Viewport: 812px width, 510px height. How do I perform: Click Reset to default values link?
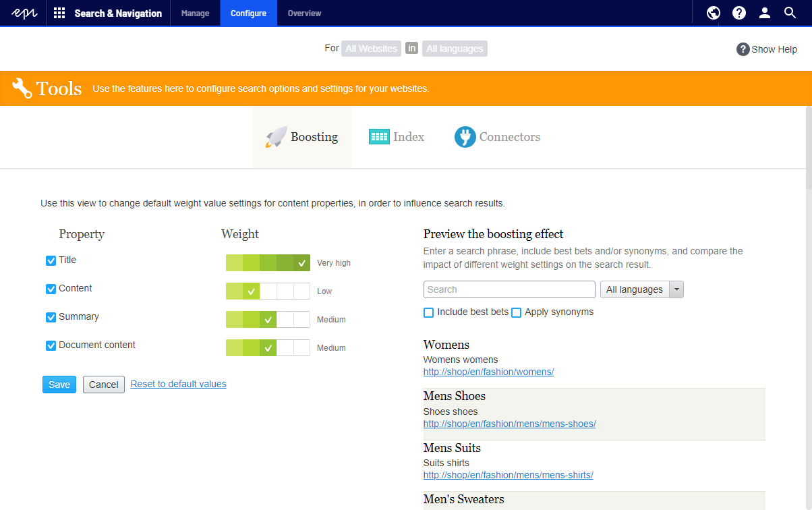pyautogui.click(x=179, y=384)
